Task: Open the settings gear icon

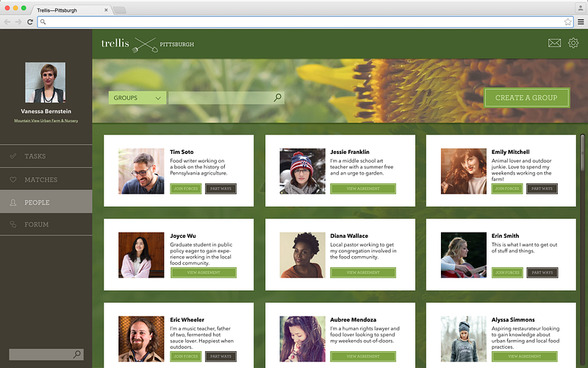Action: [x=573, y=43]
